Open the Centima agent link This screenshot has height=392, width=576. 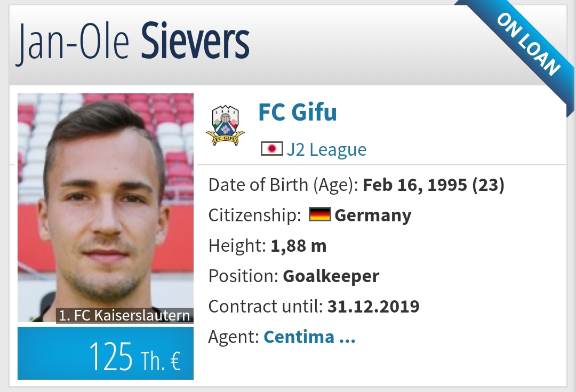(x=309, y=337)
